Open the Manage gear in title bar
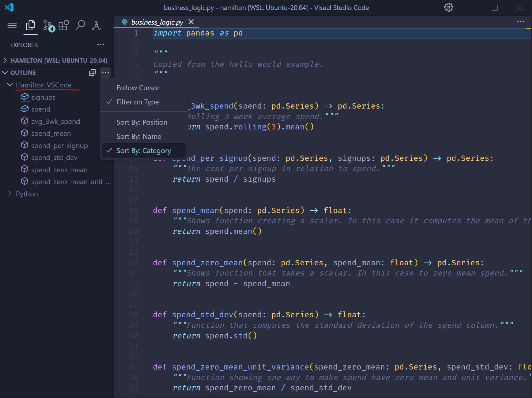Viewport: 532px width, 398px height. click(x=448, y=8)
